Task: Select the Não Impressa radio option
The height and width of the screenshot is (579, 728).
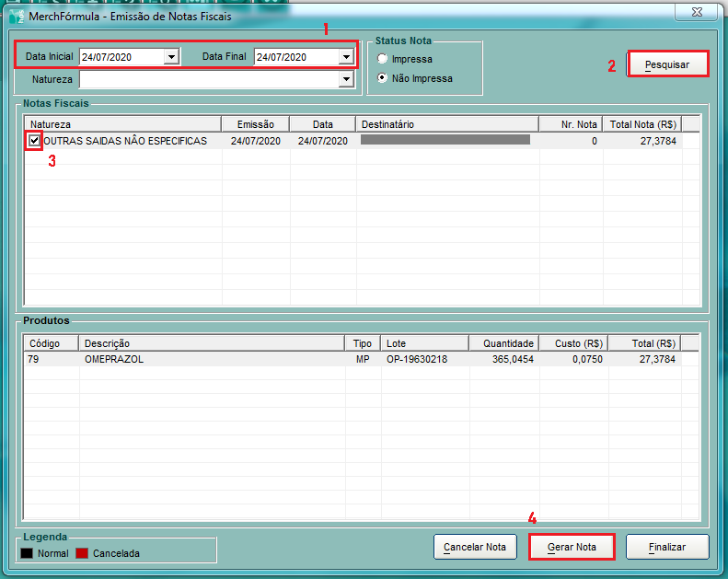Action: pyautogui.click(x=383, y=78)
